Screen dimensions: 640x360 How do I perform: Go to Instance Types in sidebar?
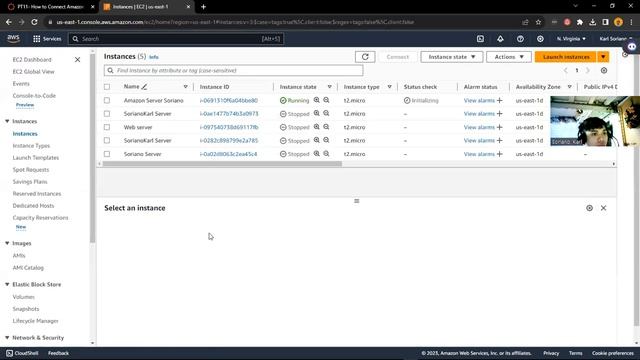point(31,146)
